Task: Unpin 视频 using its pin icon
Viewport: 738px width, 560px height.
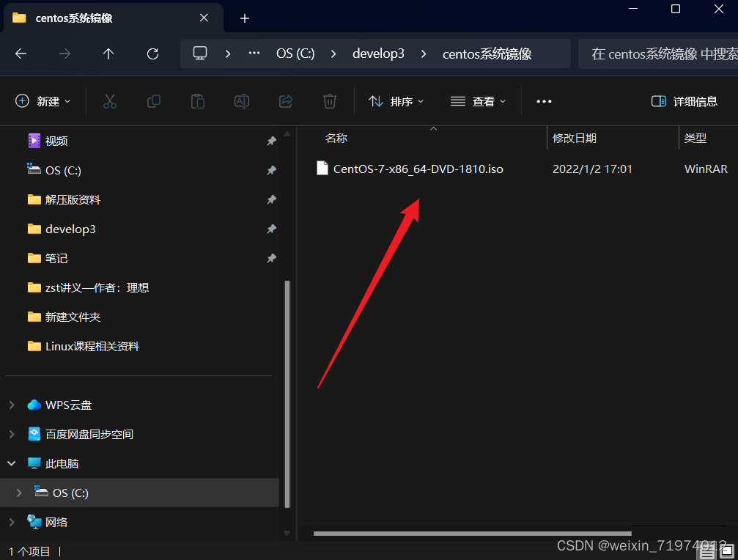Action: click(x=272, y=141)
